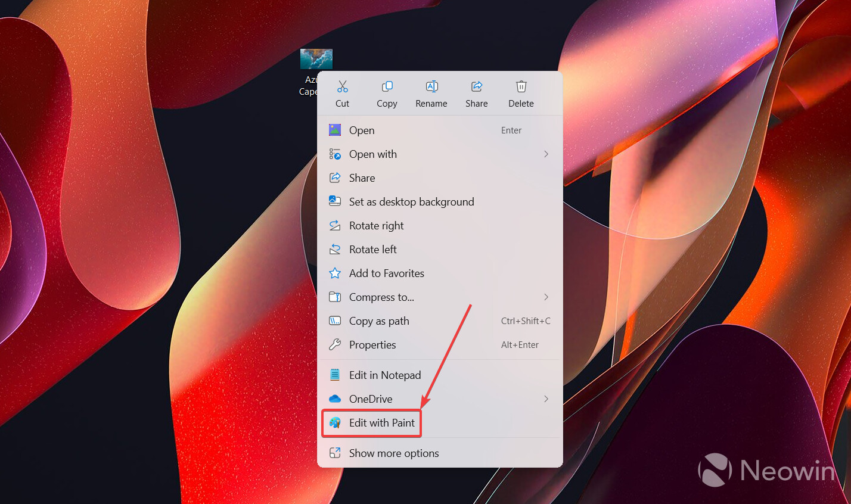
Task: Click the Alt+Enter shortcut text
Action: (520, 345)
